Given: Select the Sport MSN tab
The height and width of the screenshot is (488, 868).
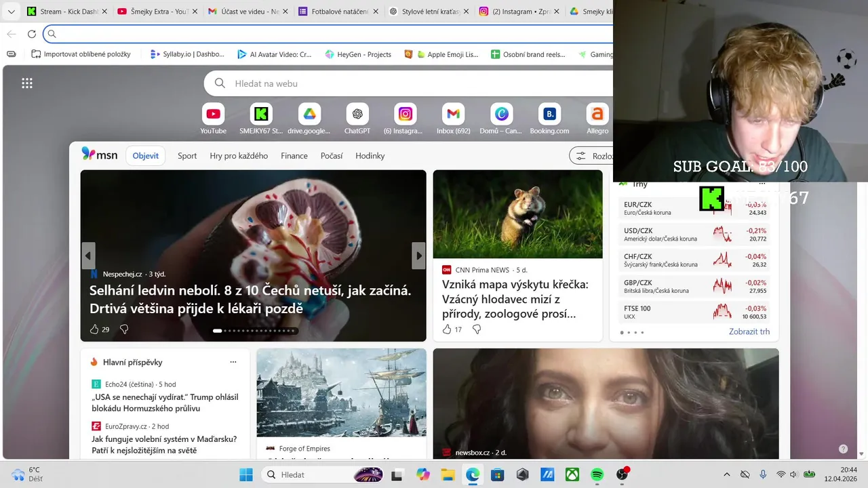Looking at the screenshot, I should (187, 156).
